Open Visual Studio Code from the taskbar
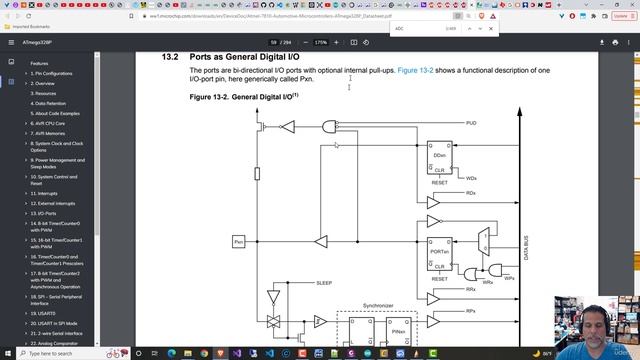The image size is (640, 360). (269, 353)
